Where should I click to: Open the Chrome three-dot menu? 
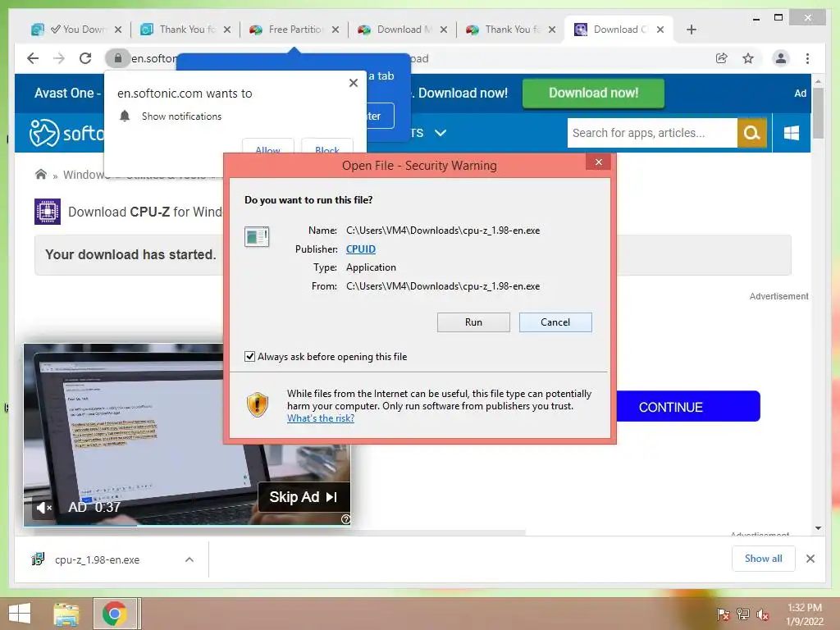pos(807,58)
